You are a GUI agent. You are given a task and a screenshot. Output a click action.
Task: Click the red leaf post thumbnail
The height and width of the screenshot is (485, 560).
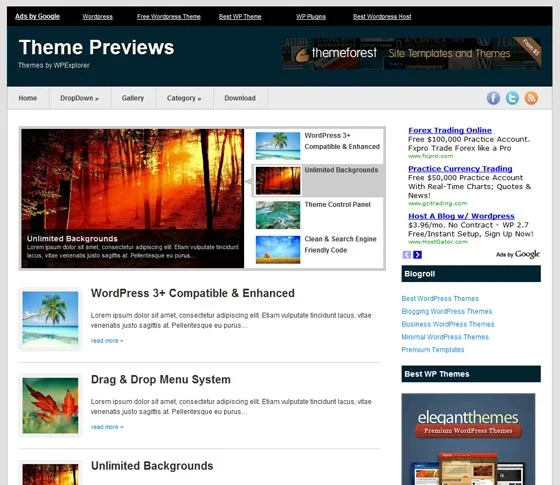tap(50, 405)
